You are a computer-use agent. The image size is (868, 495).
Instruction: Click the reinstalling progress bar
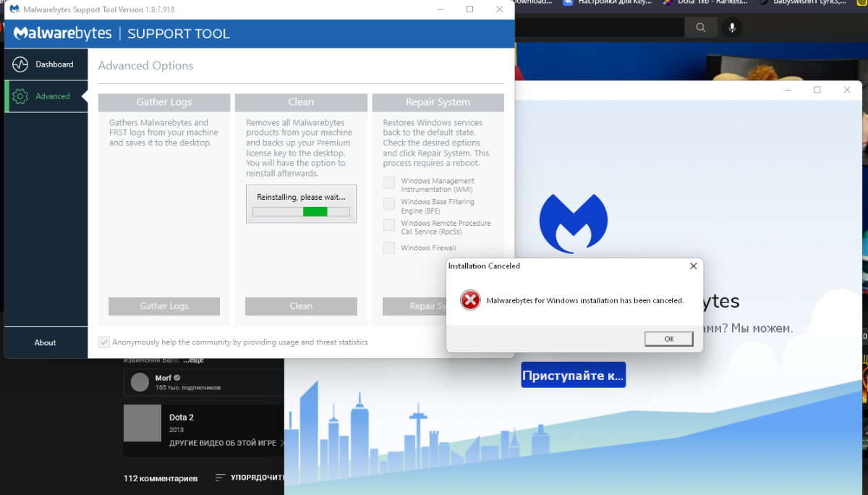[301, 212]
